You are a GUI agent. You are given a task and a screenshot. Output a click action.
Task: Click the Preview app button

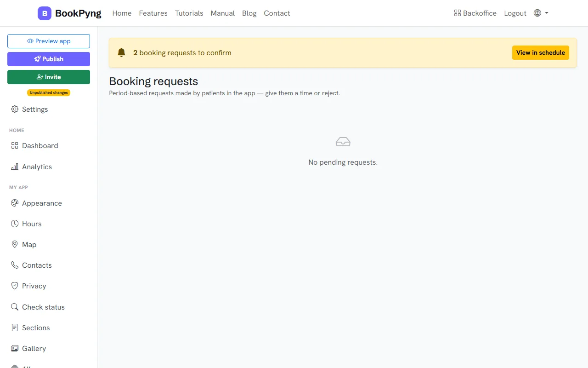click(49, 41)
